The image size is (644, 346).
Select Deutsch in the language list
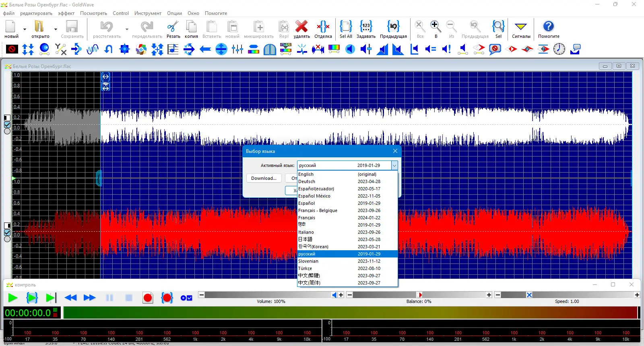point(307,181)
